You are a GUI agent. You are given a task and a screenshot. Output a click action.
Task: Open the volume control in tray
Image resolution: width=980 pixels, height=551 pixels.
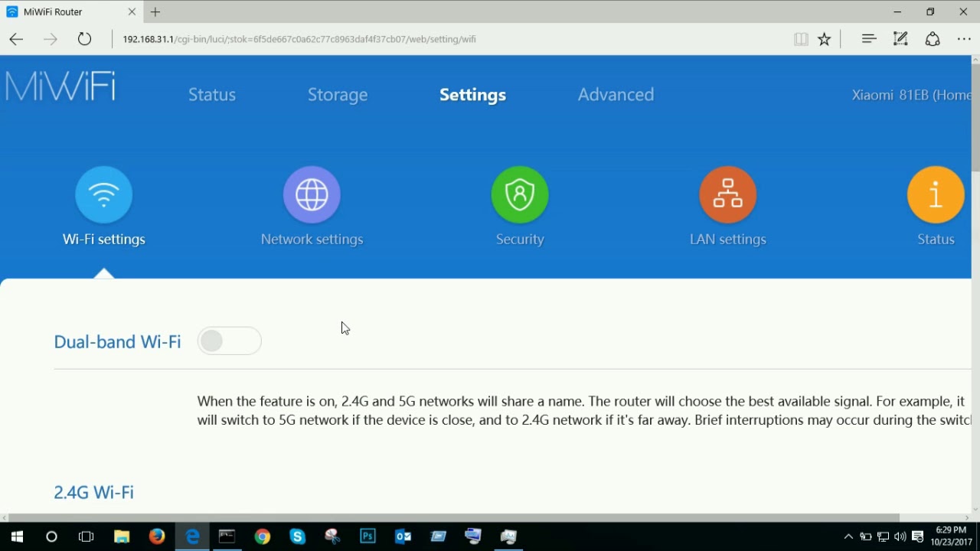click(900, 536)
